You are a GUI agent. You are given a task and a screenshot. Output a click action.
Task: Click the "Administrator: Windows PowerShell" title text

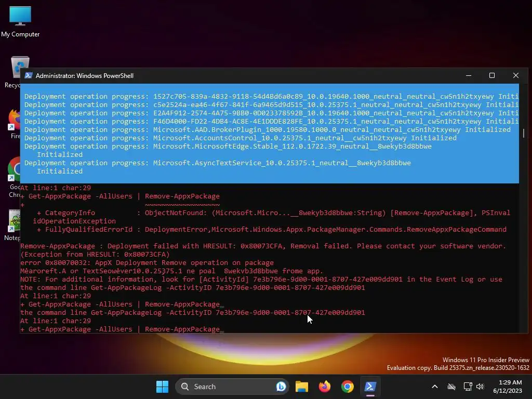pyautogui.click(x=85, y=76)
